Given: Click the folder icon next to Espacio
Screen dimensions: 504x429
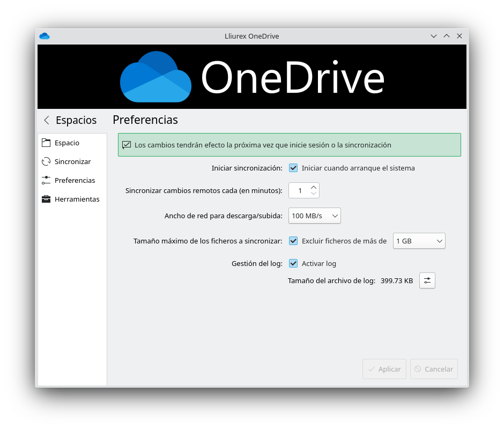Looking at the screenshot, I should [46, 143].
